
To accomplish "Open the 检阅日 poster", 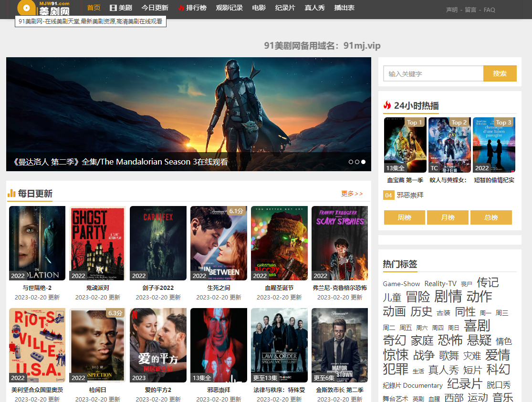I will click(98, 345).
